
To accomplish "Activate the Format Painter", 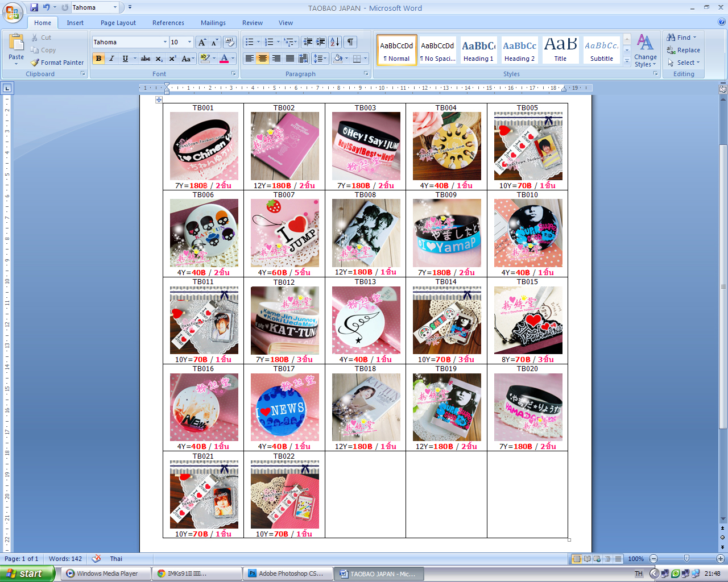I will (x=57, y=63).
